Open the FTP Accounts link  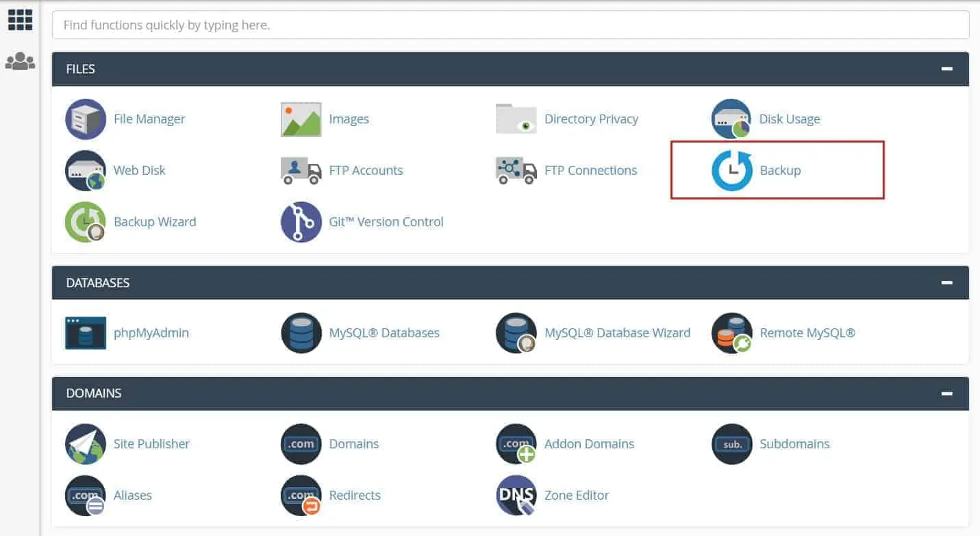click(366, 171)
